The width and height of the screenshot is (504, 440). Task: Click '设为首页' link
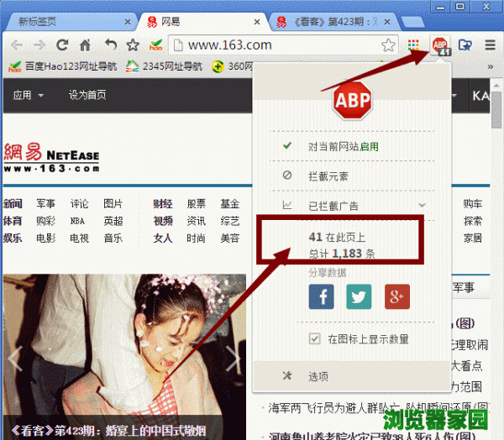[x=87, y=95]
